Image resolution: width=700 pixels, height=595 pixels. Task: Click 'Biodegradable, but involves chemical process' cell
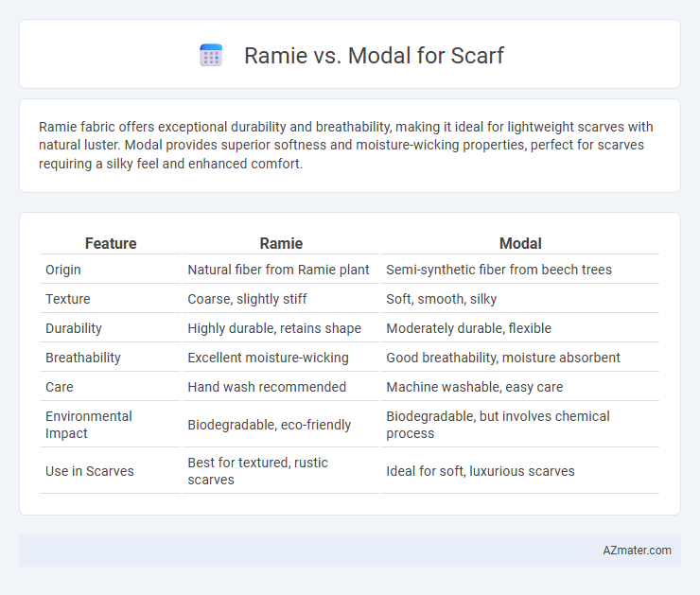(498, 425)
